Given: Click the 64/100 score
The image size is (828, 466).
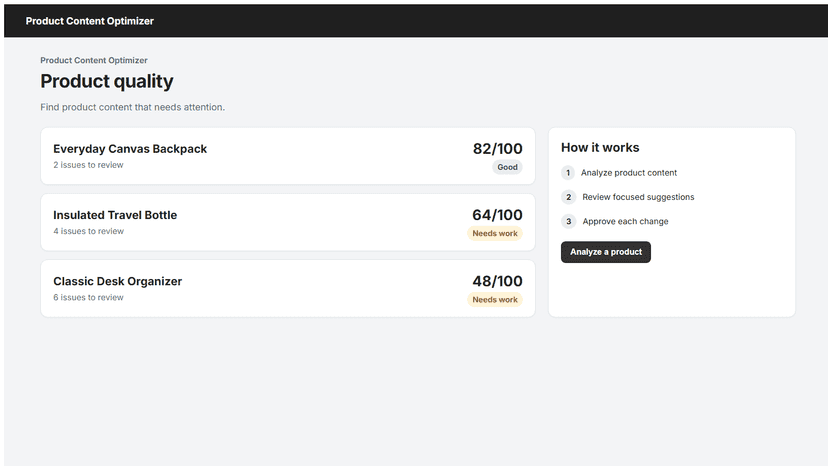Looking at the screenshot, I should pos(497,215).
